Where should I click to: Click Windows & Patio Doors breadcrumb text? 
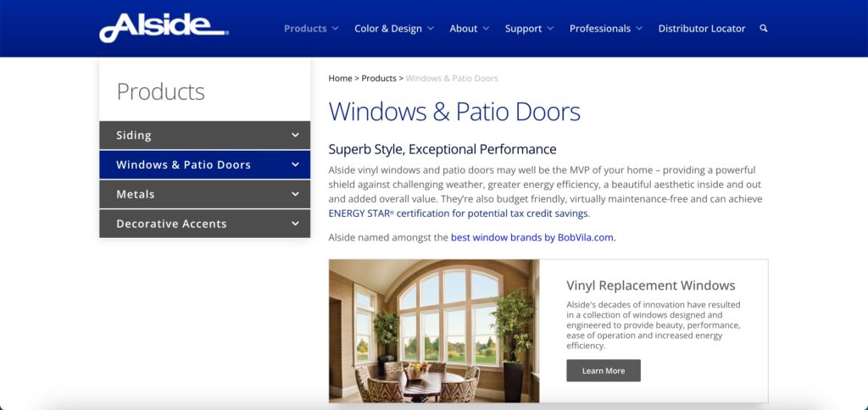[x=452, y=79]
